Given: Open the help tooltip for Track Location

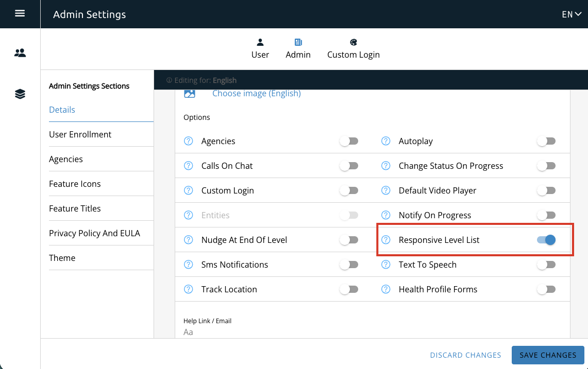Looking at the screenshot, I should tap(188, 289).
